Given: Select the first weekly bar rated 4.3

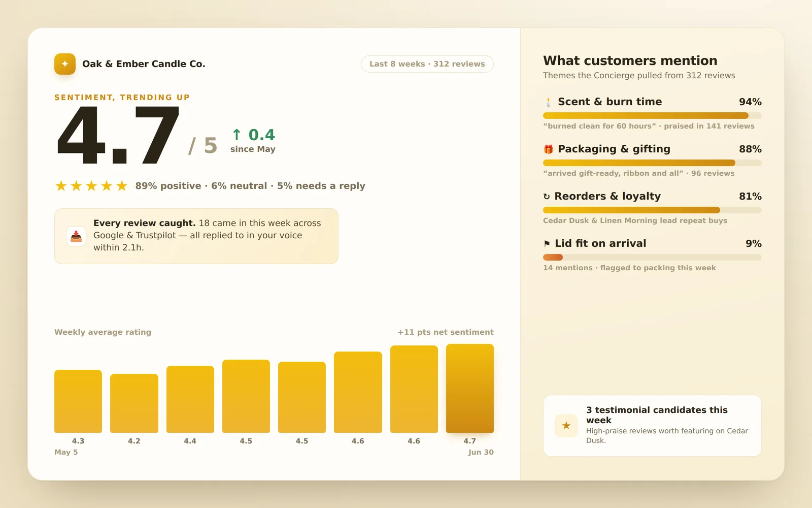Looking at the screenshot, I should point(78,401).
